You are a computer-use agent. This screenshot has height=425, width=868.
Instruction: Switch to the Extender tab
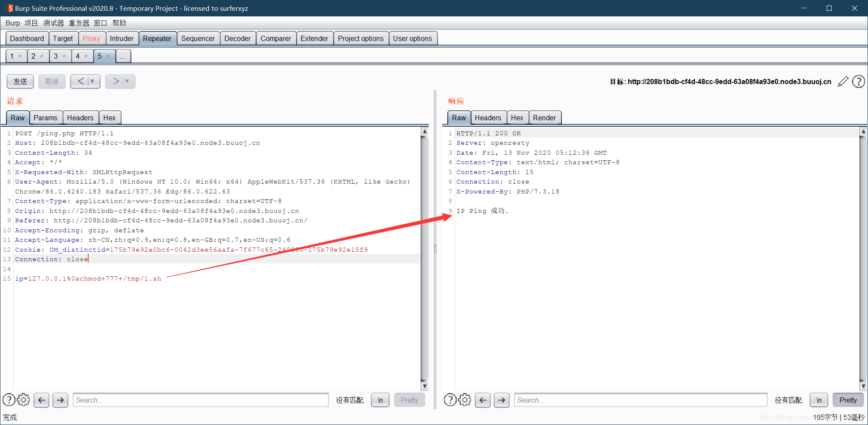(314, 38)
